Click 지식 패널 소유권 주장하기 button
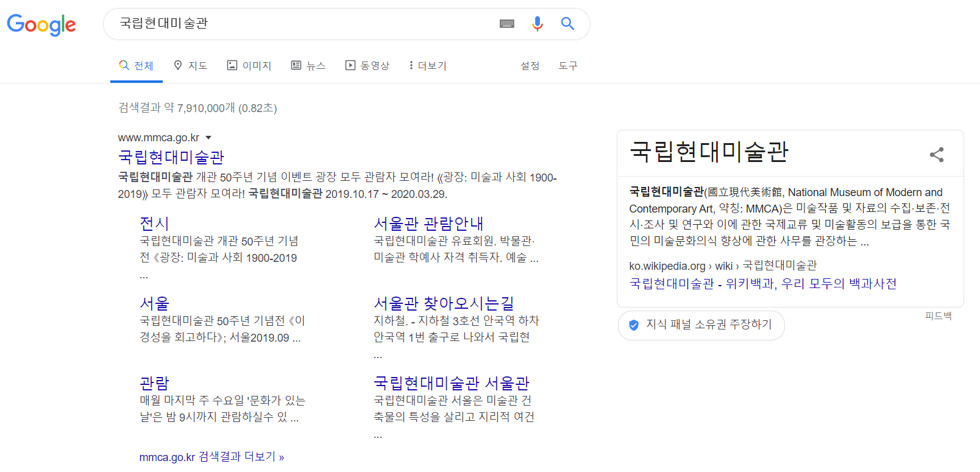The image size is (980, 472). point(701,325)
